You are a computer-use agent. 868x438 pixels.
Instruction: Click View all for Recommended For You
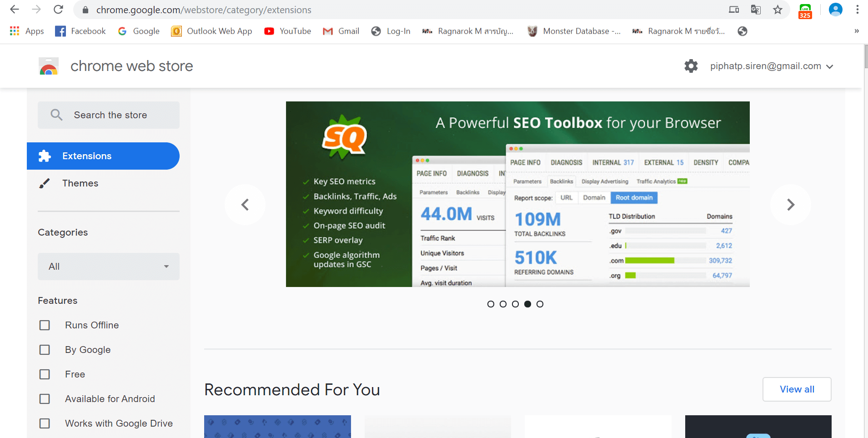point(797,389)
